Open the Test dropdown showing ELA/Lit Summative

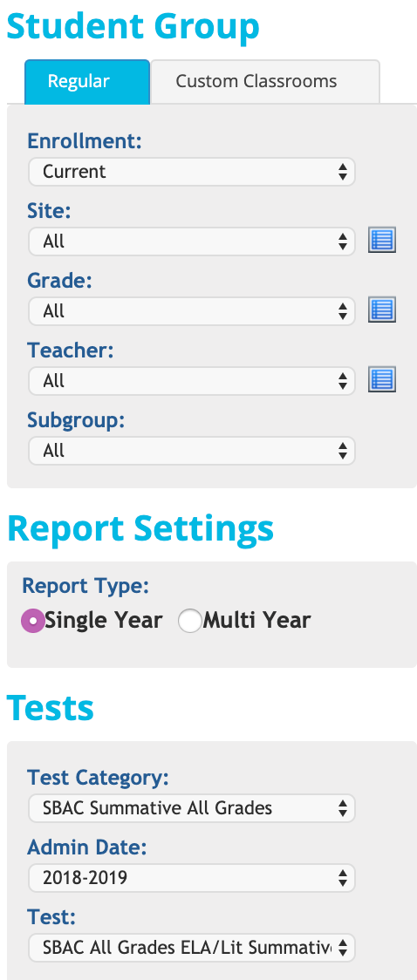(192, 948)
